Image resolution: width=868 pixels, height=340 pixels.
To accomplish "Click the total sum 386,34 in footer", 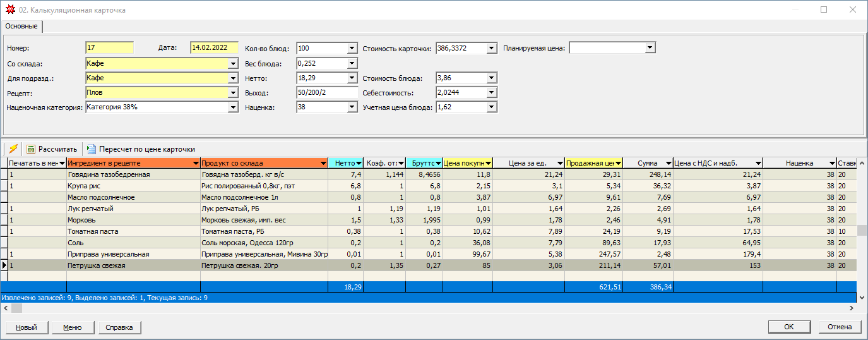I will 648,287.
